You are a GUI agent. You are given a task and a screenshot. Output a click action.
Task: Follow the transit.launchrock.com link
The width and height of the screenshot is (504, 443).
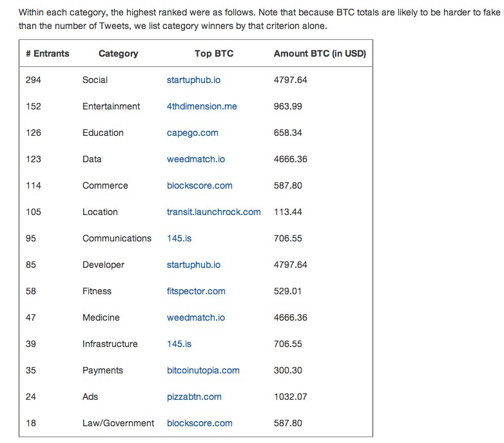[213, 212]
